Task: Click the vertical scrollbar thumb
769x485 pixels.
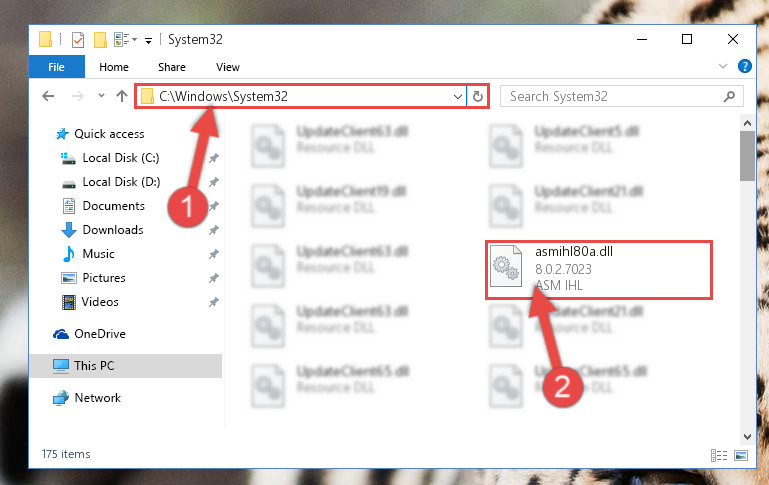Action: point(747,156)
